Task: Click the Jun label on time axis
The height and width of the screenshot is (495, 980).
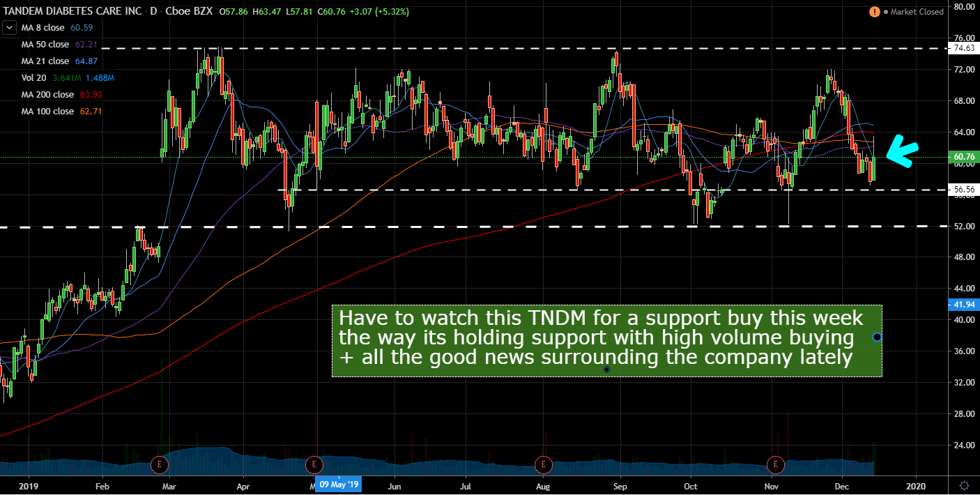Action: tap(395, 485)
